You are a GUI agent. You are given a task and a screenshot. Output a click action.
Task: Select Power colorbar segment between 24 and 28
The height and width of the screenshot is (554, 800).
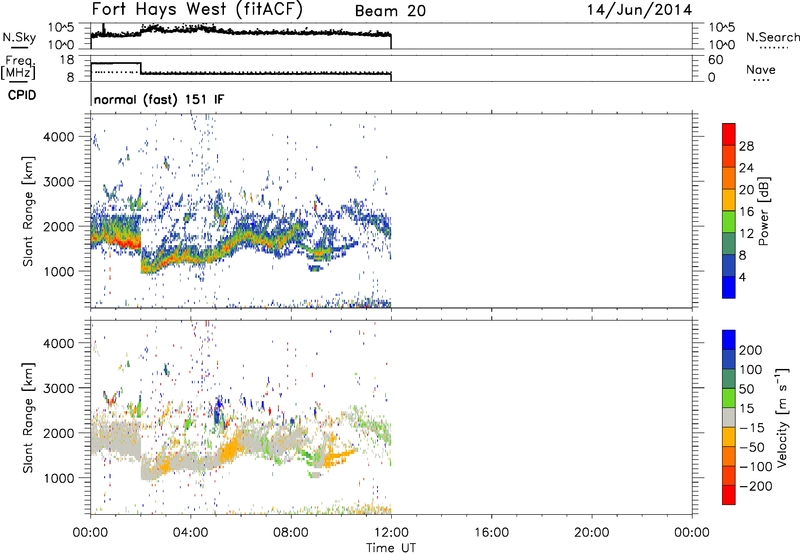(729, 156)
